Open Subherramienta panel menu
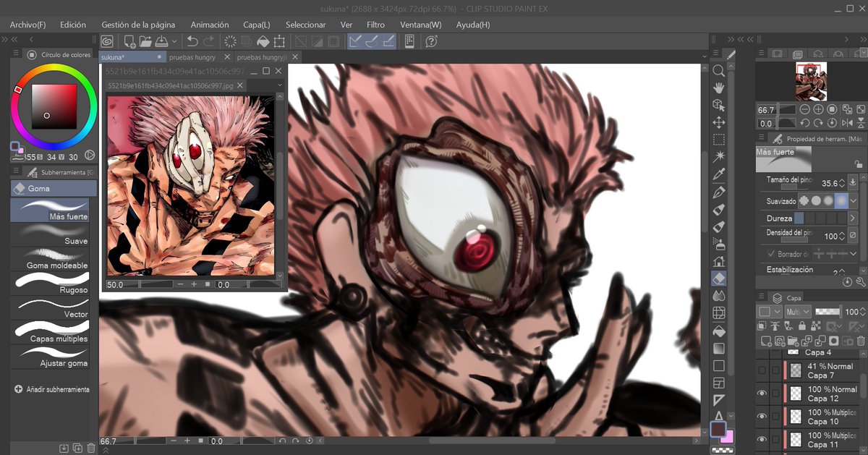This screenshot has height=455, width=868. tap(16, 172)
